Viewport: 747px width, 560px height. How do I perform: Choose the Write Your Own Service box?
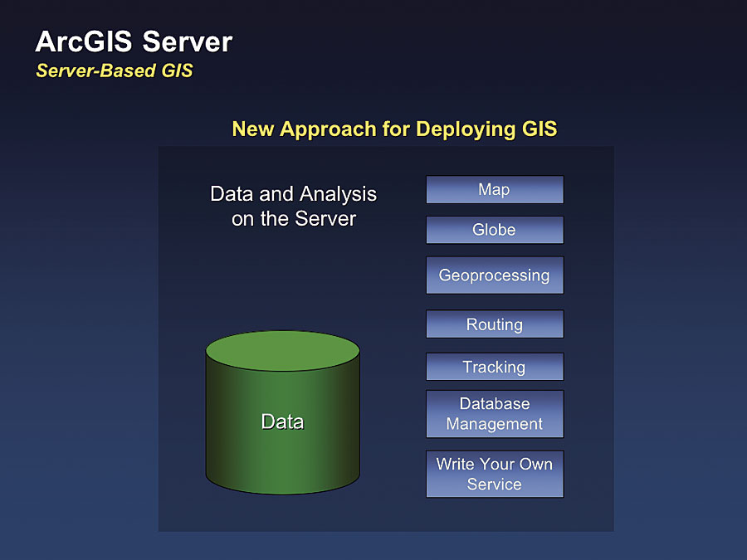[494, 474]
